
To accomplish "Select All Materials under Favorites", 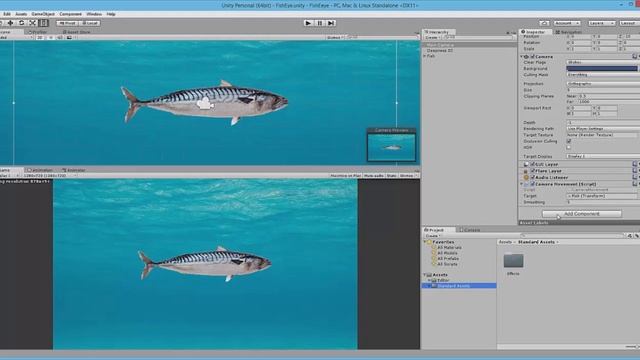I will coord(449,248).
